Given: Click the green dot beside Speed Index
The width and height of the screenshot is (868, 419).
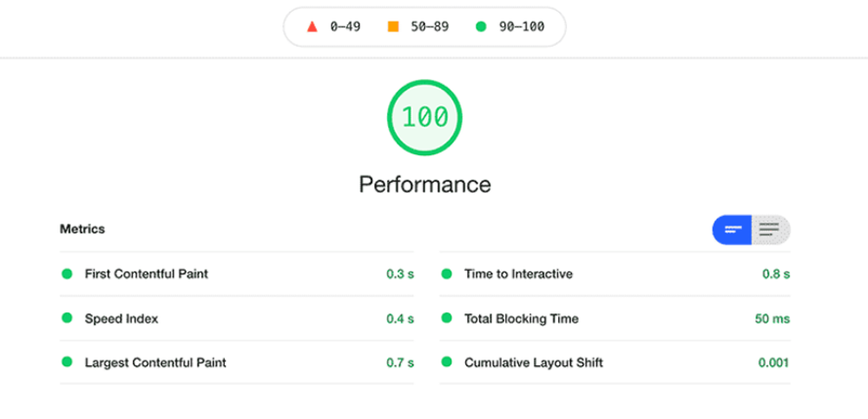Looking at the screenshot, I should coord(67,318).
